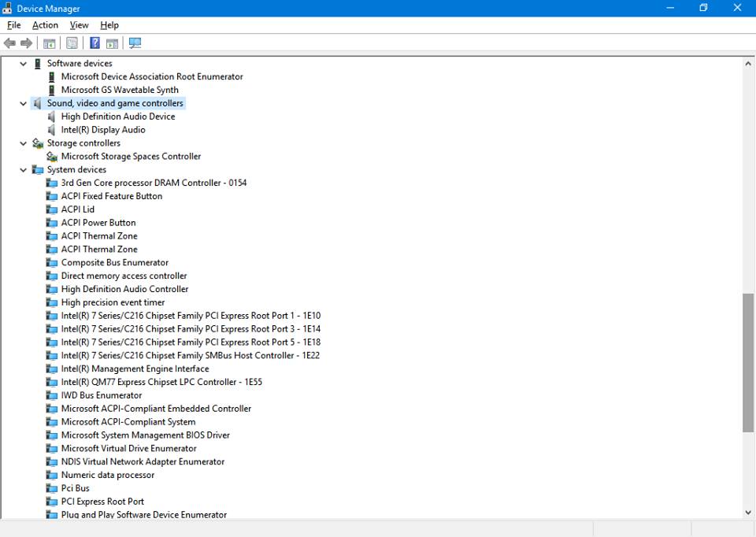Click the scrollbar up arrow
The height and width of the screenshot is (537, 756).
(748, 63)
